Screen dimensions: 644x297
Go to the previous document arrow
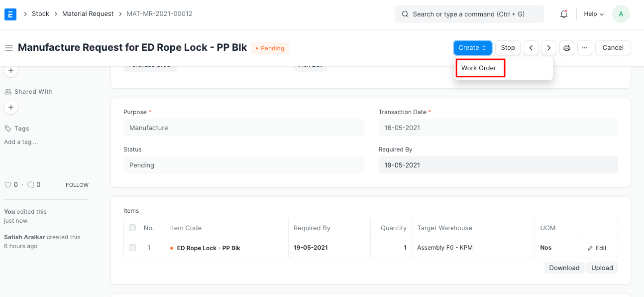click(531, 48)
